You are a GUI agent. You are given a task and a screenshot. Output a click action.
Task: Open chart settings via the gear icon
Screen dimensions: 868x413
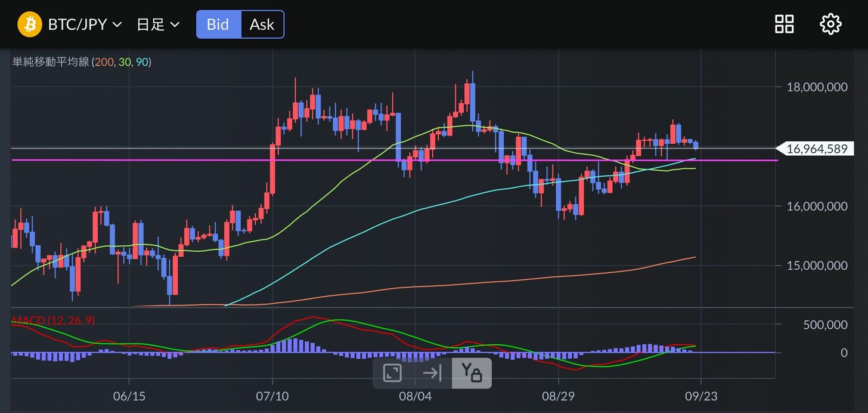click(x=830, y=24)
